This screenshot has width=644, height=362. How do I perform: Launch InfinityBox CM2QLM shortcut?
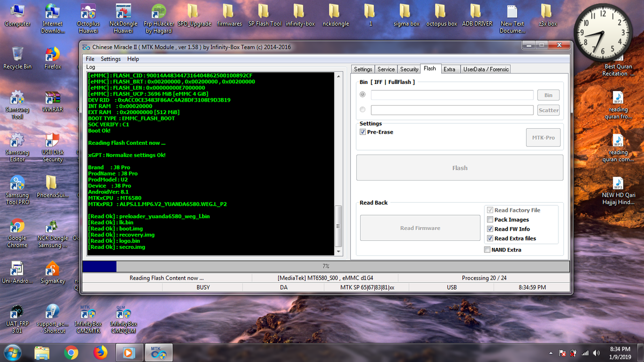pyautogui.click(x=123, y=319)
